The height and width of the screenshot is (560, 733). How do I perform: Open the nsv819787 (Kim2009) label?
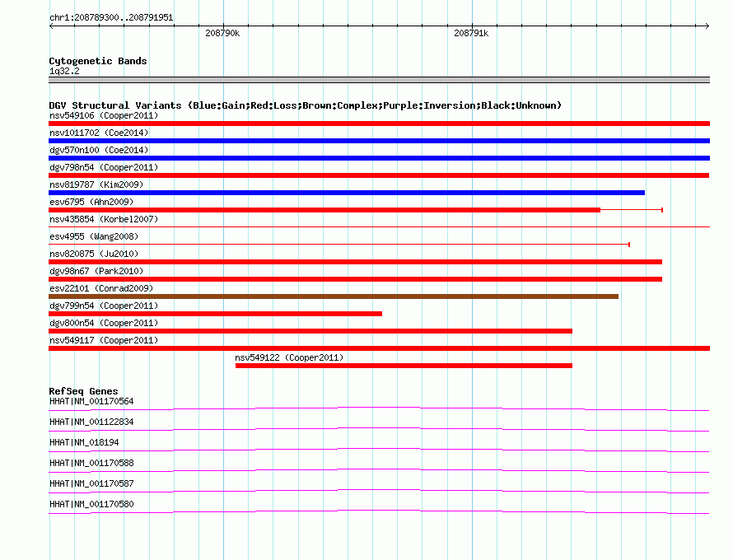96,184
